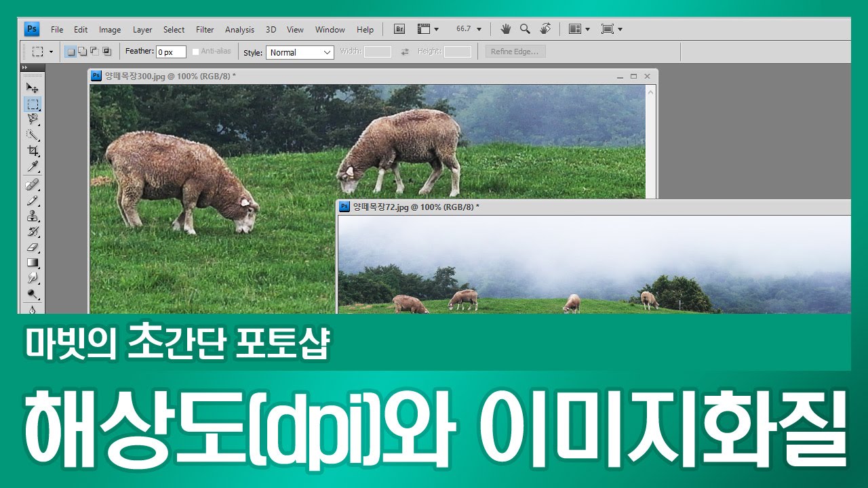Open the 3D menu
868x488 pixels.
tap(271, 30)
